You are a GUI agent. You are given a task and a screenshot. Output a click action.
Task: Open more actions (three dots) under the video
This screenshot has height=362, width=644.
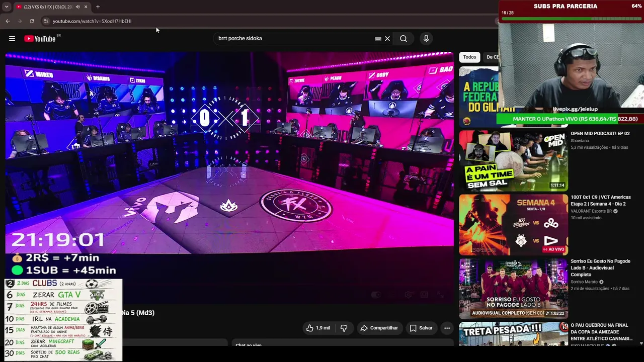447,328
